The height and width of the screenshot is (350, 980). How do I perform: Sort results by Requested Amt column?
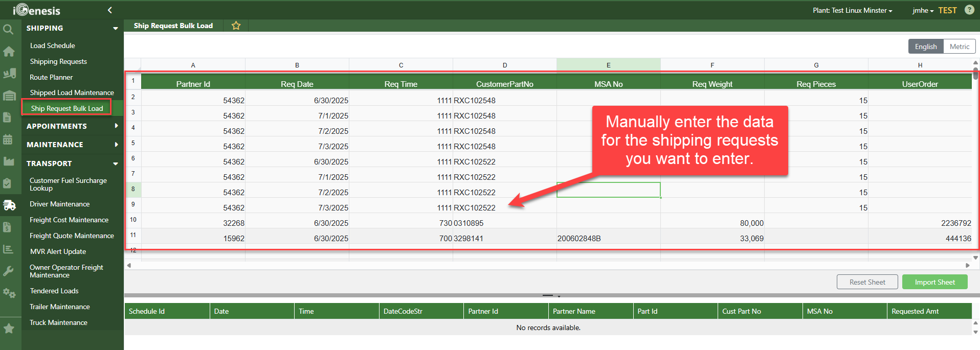[929, 311]
